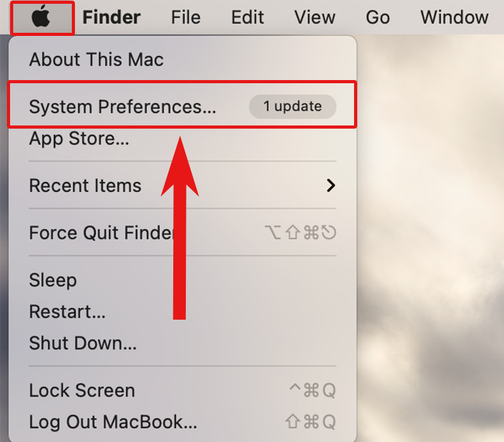The image size is (504, 442).
Task: Choose Lock Screen
Action: click(183, 390)
